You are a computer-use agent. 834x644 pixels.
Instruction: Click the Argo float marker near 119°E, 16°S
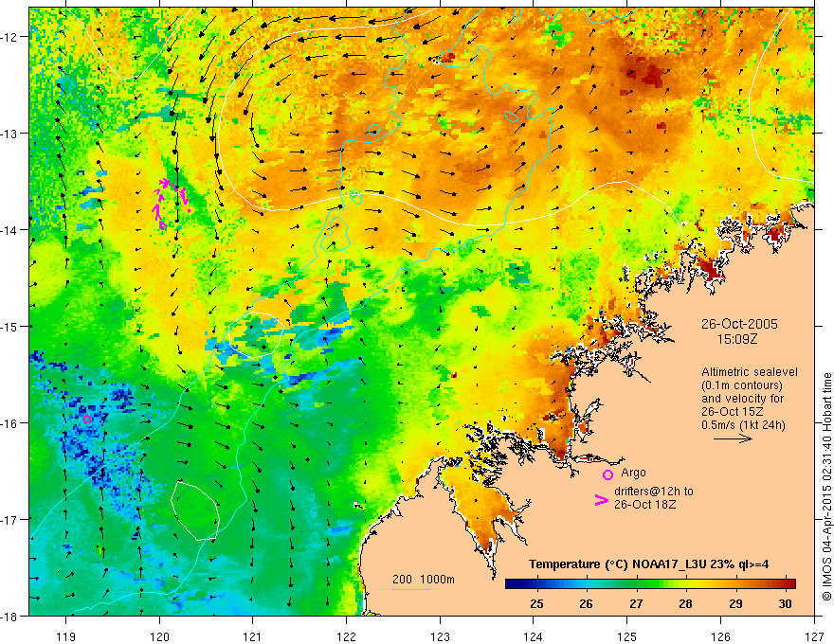[x=87, y=419]
